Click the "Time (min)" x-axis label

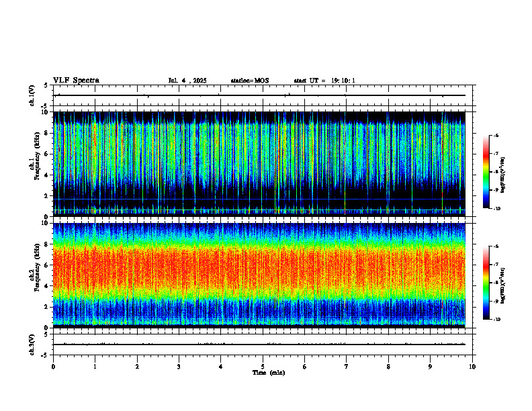tap(269, 373)
